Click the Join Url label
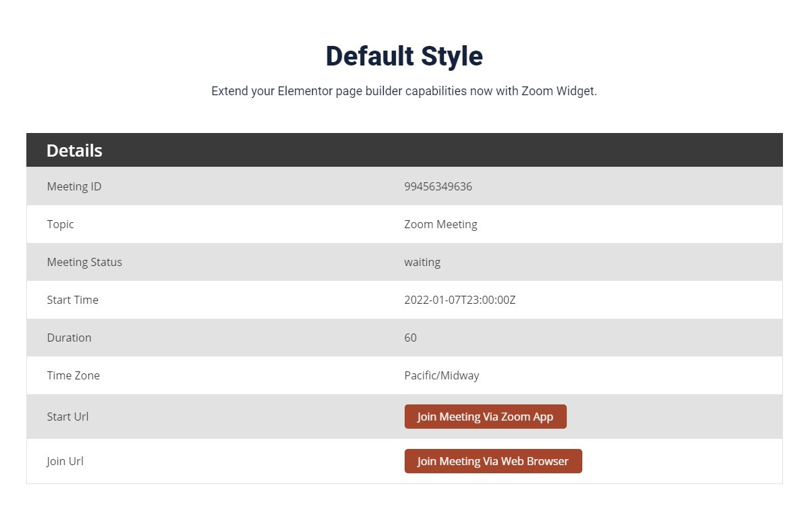812x532 pixels. point(66,461)
